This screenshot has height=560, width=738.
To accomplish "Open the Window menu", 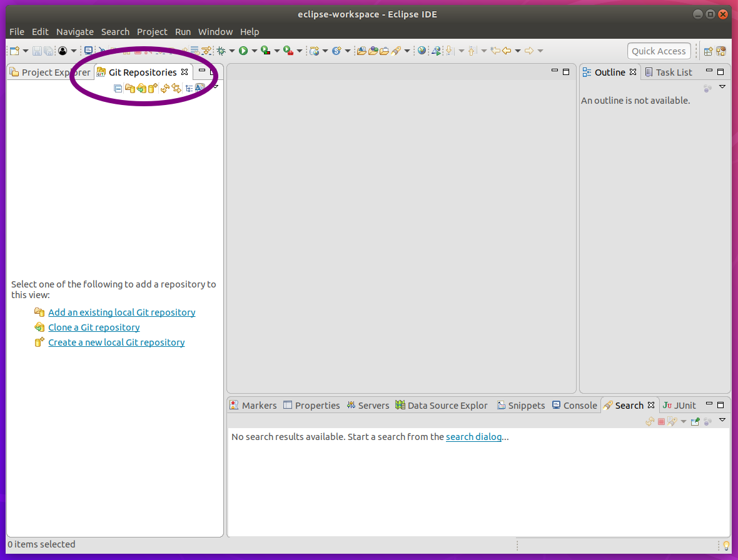I will 215,32.
